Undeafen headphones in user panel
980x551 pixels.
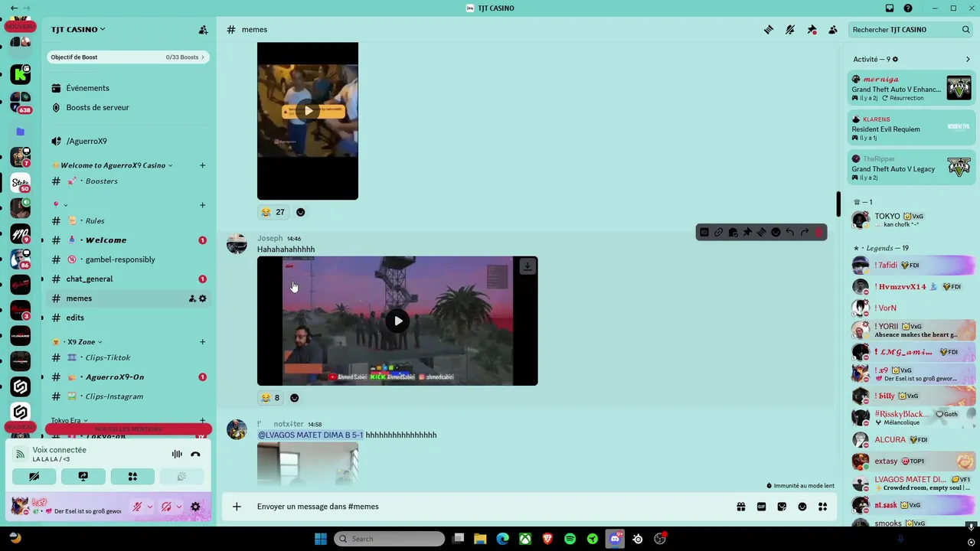166,507
